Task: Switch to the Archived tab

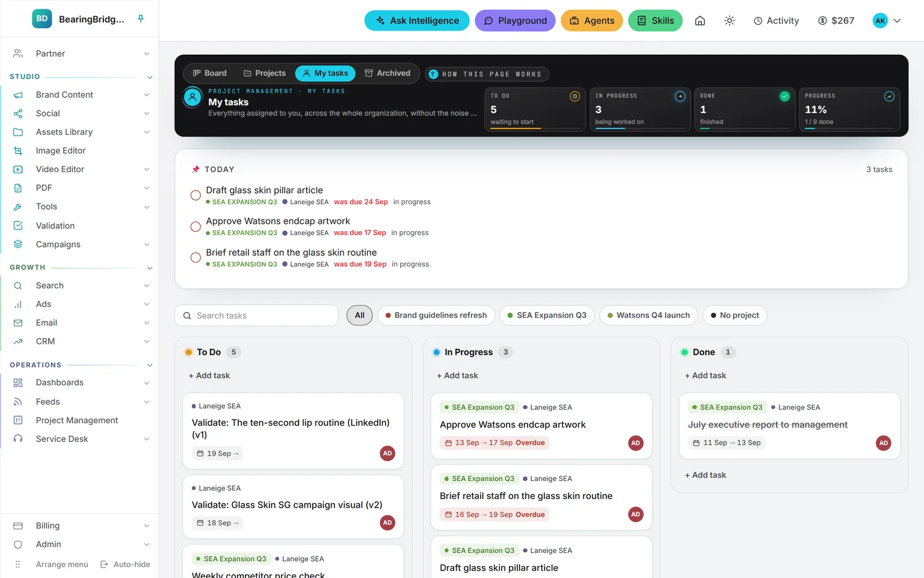Action: pyautogui.click(x=387, y=73)
